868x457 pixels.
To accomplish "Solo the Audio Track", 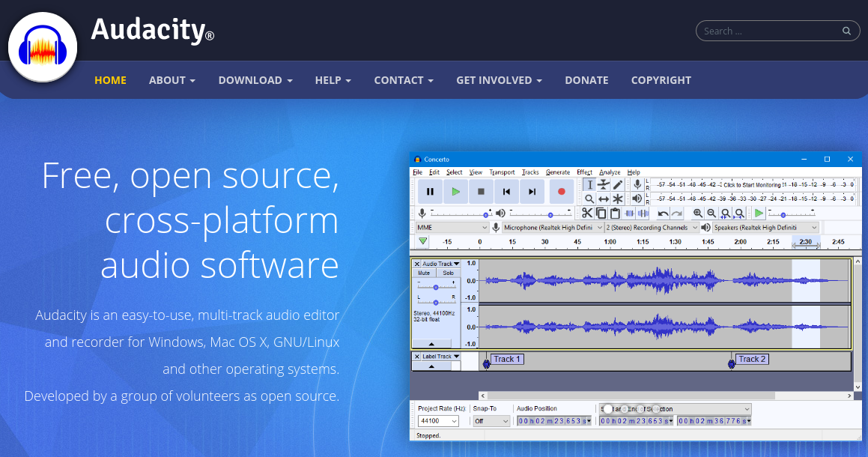I will pos(449,273).
